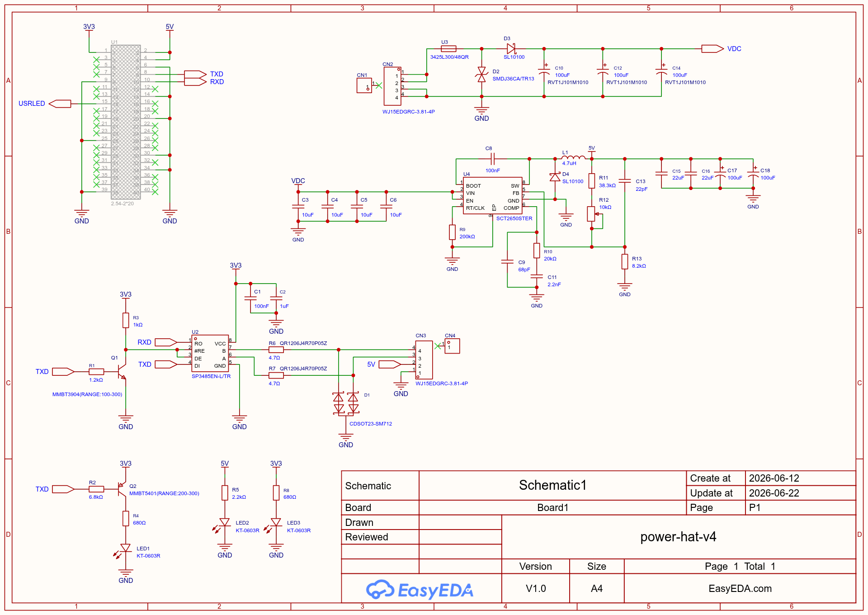Click the VDC output net port

tap(712, 48)
